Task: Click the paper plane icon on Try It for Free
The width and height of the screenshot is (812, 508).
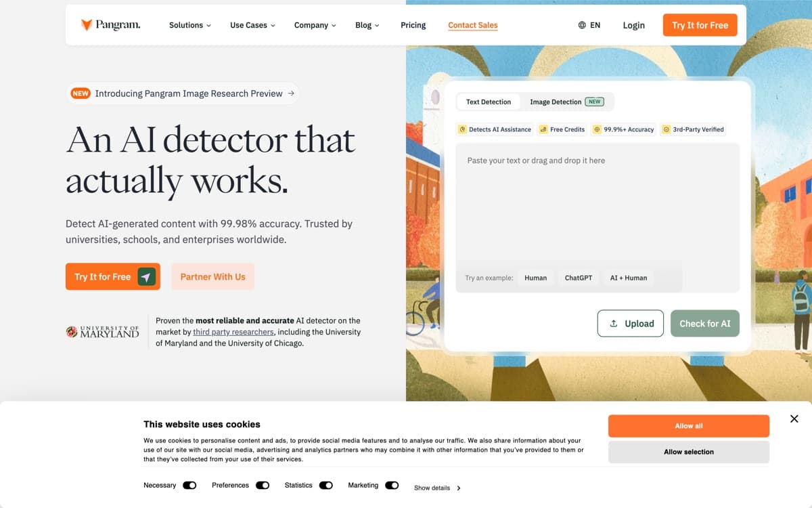Action: (146, 276)
